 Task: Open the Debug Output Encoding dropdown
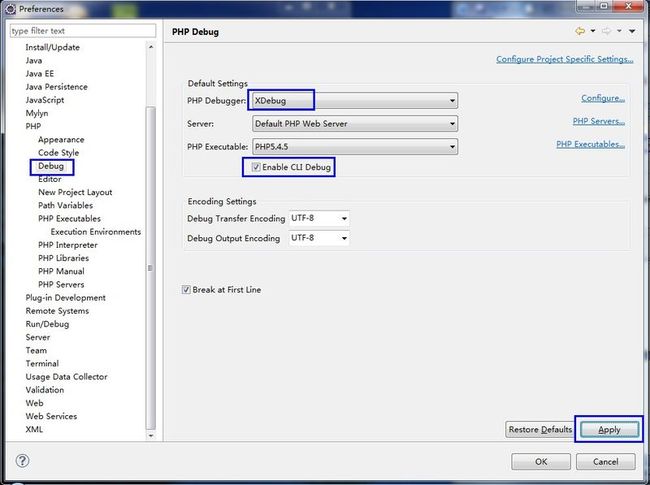[x=319, y=238]
